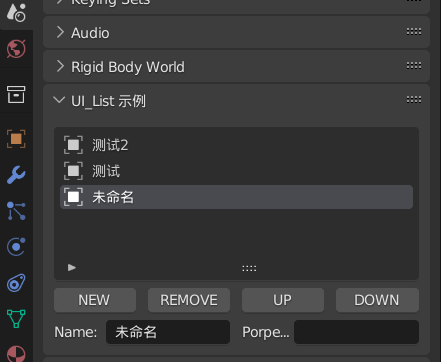Image resolution: width=441 pixels, height=362 pixels.
Task: Open the Material properties tab
Action: [x=16, y=353]
